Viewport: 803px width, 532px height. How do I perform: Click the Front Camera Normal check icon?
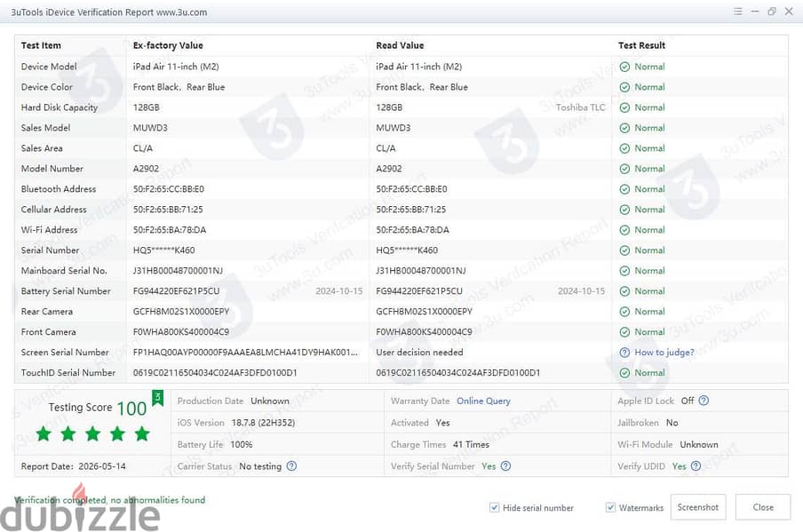pos(624,332)
